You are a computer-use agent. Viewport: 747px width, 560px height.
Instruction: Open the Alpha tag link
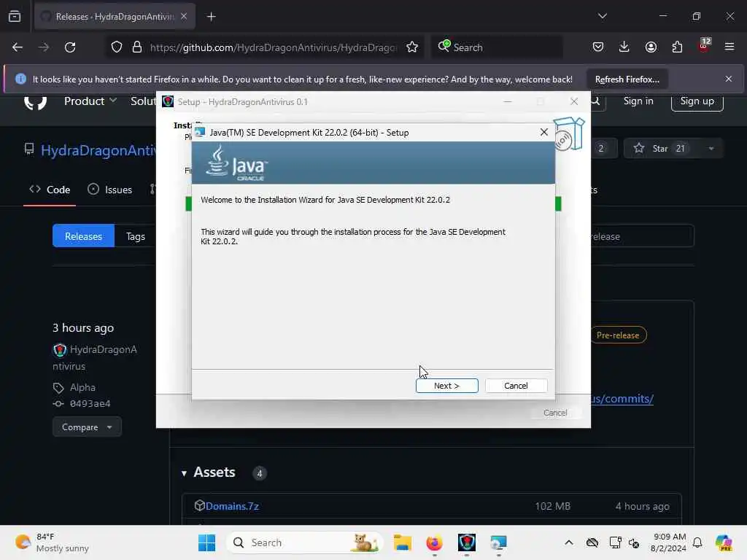click(x=82, y=388)
